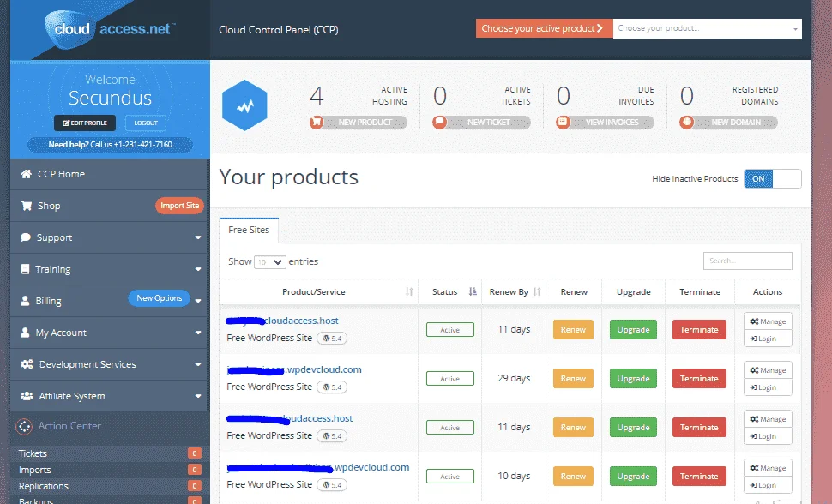Click the CloudAccess.net logo
Image resolution: width=832 pixels, height=504 pixels.
(110, 28)
